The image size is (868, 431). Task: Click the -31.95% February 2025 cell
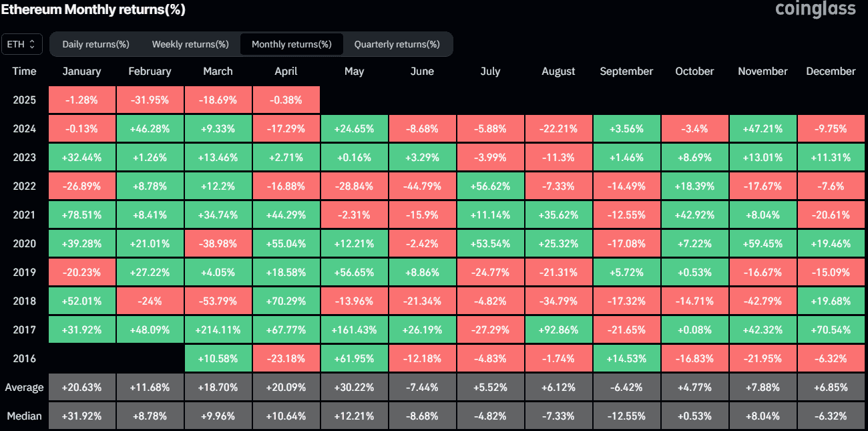click(x=150, y=100)
